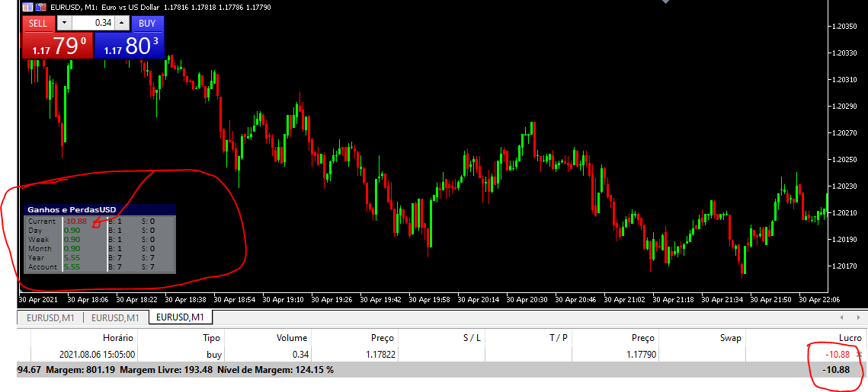Viewport: 868px width, 392px height.
Task: Switch to the middle EURUSD,M1 tab
Action: click(x=115, y=318)
